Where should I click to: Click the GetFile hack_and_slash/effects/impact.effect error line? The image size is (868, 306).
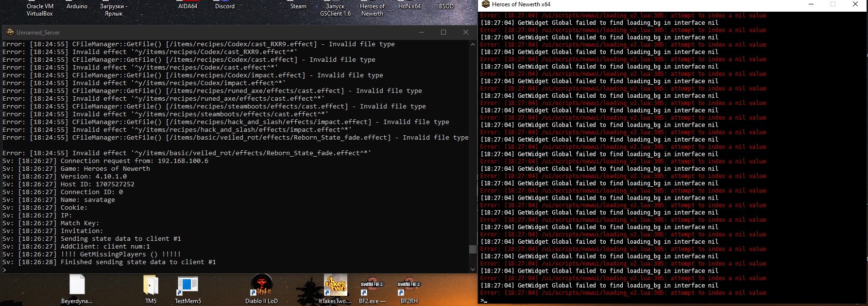[226, 122]
